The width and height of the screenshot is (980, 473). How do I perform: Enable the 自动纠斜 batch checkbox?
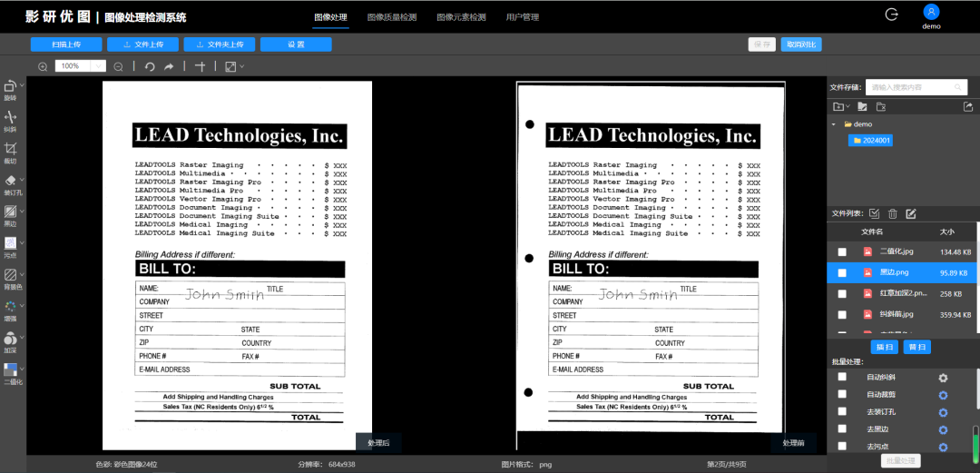[x=842, y=377]
